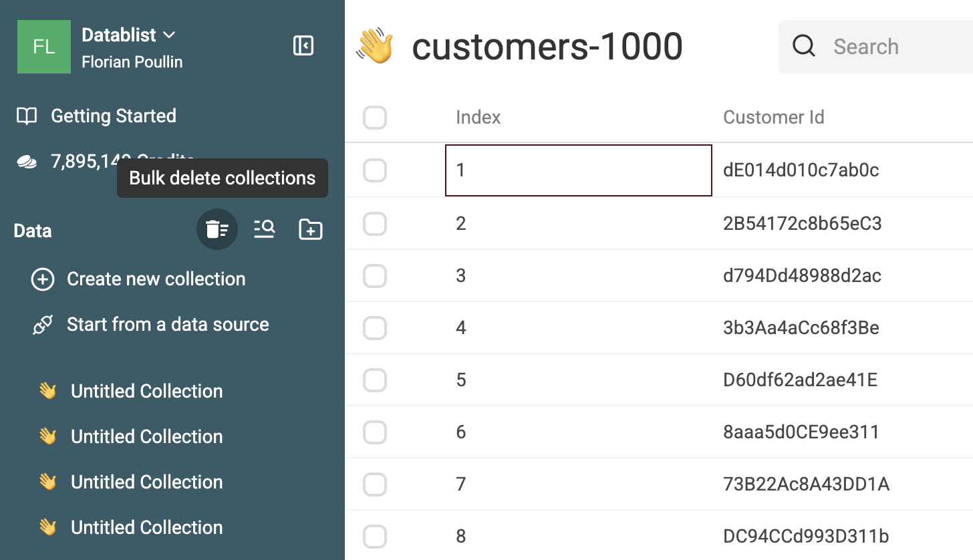Click the Florian Poullin user name
The width and height of the screenshot is (973, 560).
click(132, 62)
